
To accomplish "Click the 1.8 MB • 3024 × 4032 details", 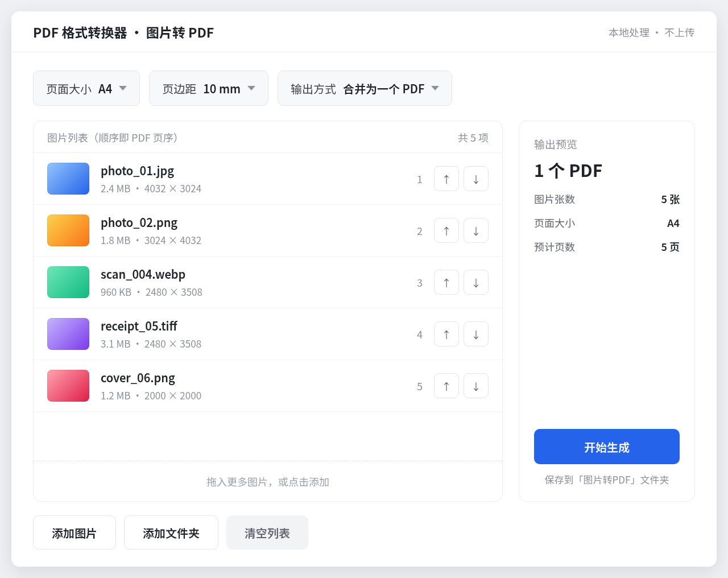I will coord(151,240).
